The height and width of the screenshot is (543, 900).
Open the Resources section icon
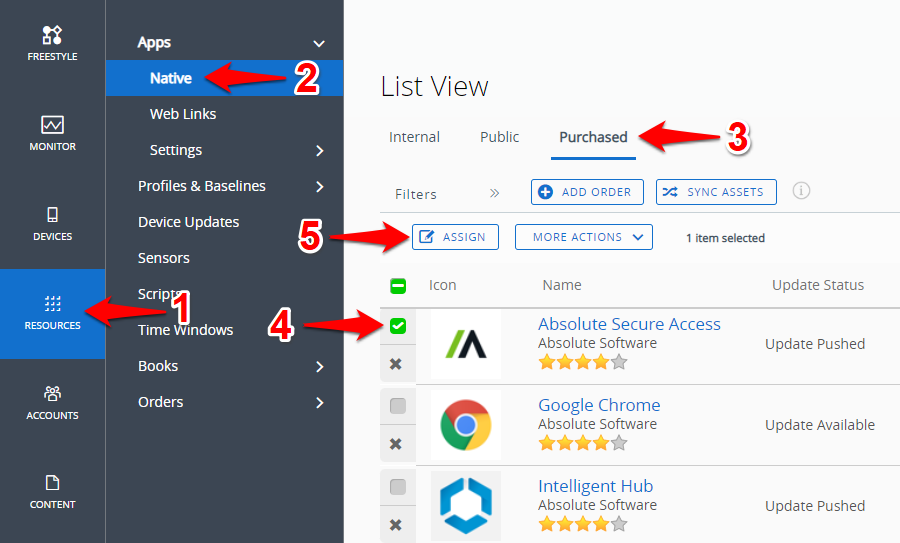[52, 303]
